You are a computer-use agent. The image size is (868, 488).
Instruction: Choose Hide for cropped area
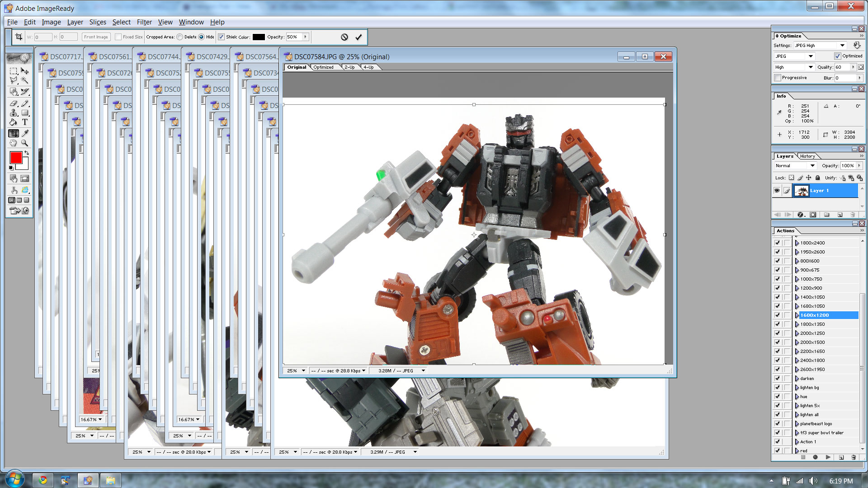click(x=201, y=37)
